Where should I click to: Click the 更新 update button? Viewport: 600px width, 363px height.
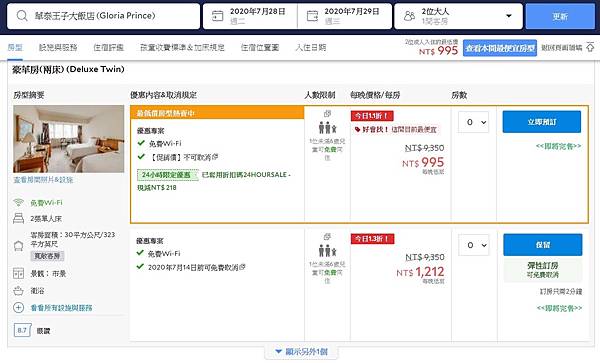(560, 16)
